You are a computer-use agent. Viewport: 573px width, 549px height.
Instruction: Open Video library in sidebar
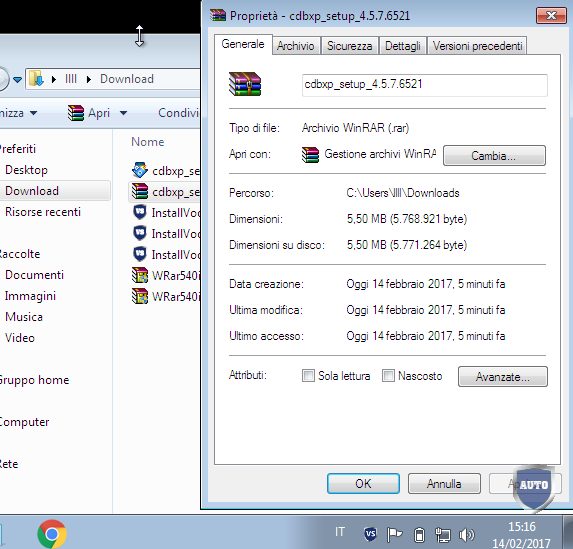point(20,338)
